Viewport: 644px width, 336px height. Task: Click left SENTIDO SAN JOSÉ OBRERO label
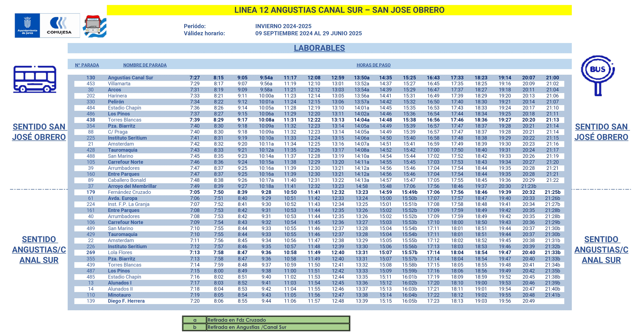(x=39, y=132)
